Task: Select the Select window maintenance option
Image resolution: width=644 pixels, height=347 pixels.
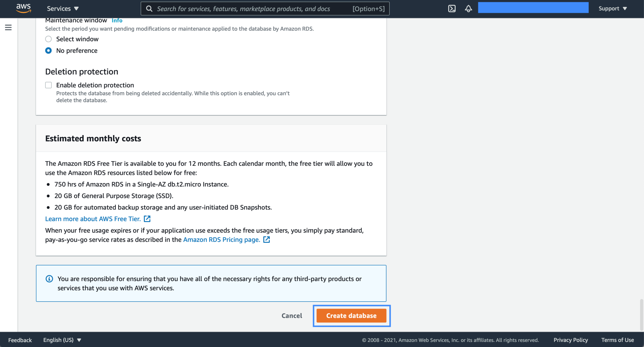Action: [48, 39]
